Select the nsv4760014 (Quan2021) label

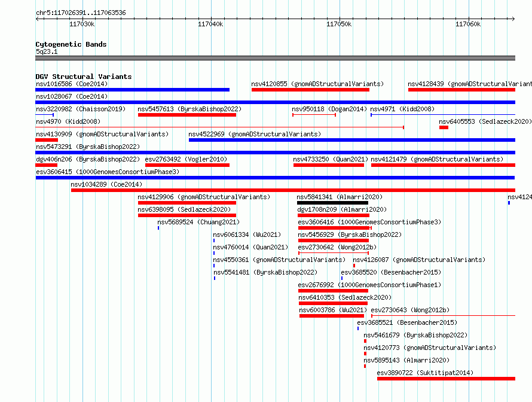[250, 247]
